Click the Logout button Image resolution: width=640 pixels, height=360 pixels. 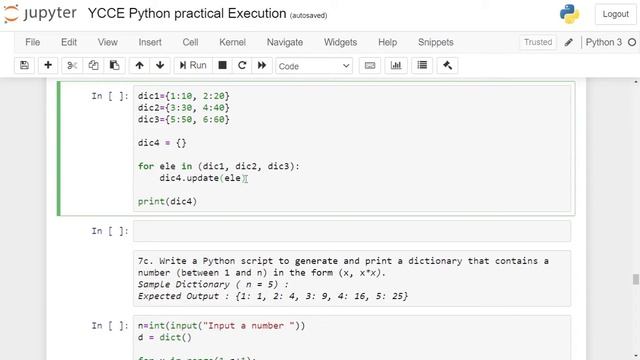pyautogui.click(x=616, y=14)
